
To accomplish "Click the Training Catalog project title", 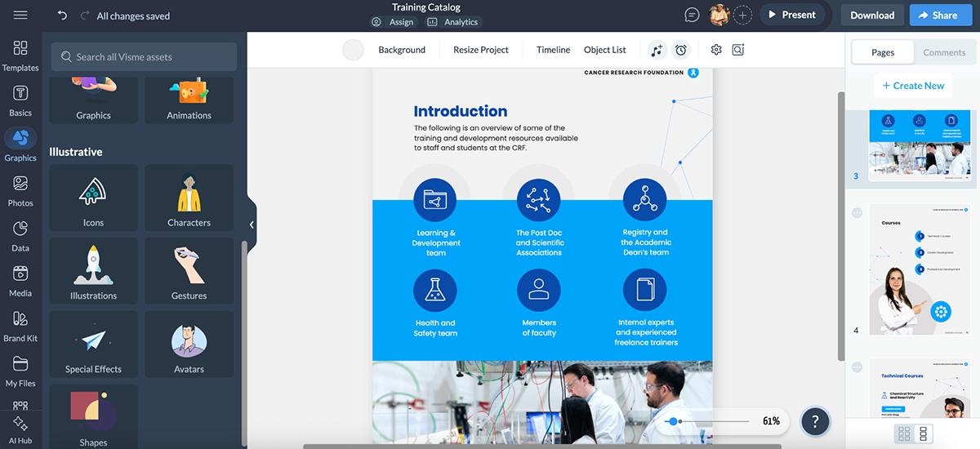I will tap(426, 7).
